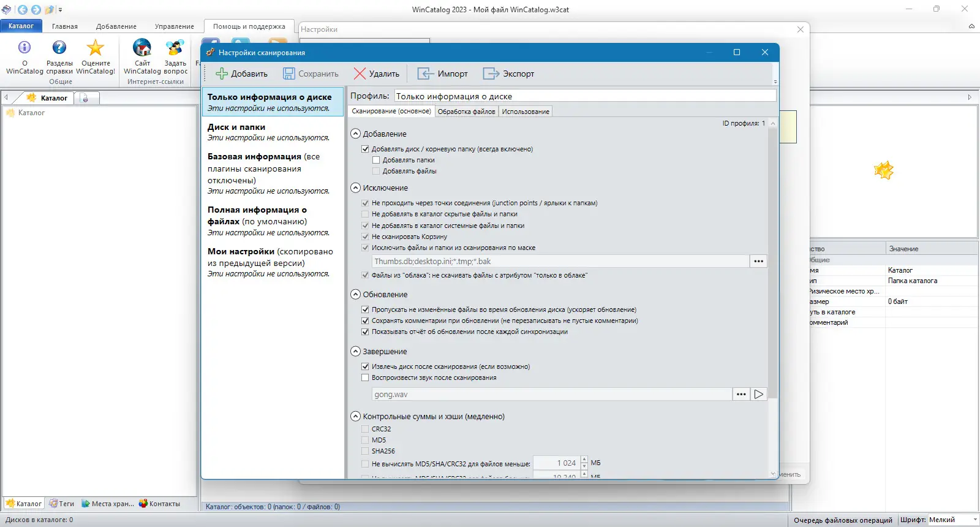This screenshot has height=527, width=980.
Task: Open WinCatalog website globe icon
Action: pos(142,47)
